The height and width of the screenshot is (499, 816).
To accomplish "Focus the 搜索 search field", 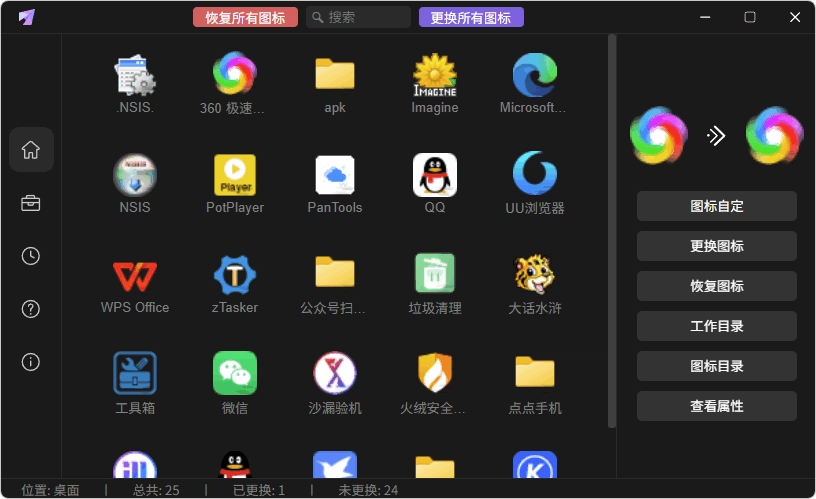I will click(x=358, y=18).
